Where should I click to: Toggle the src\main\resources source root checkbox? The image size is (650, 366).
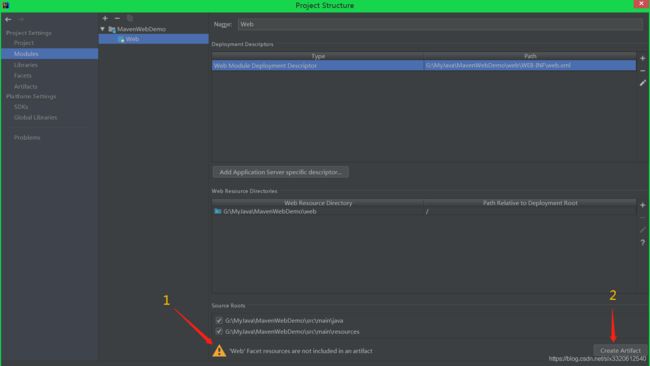coord(219,332)
